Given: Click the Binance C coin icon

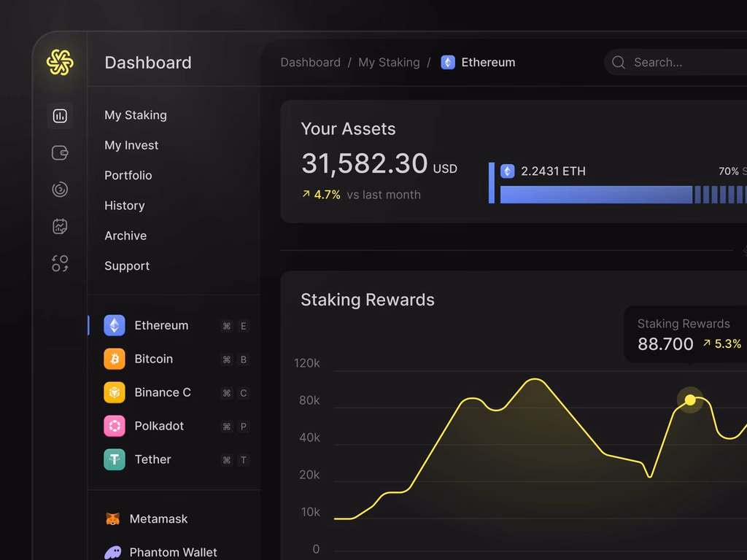Looking at the screenshot, I should (x=115, y=392).
